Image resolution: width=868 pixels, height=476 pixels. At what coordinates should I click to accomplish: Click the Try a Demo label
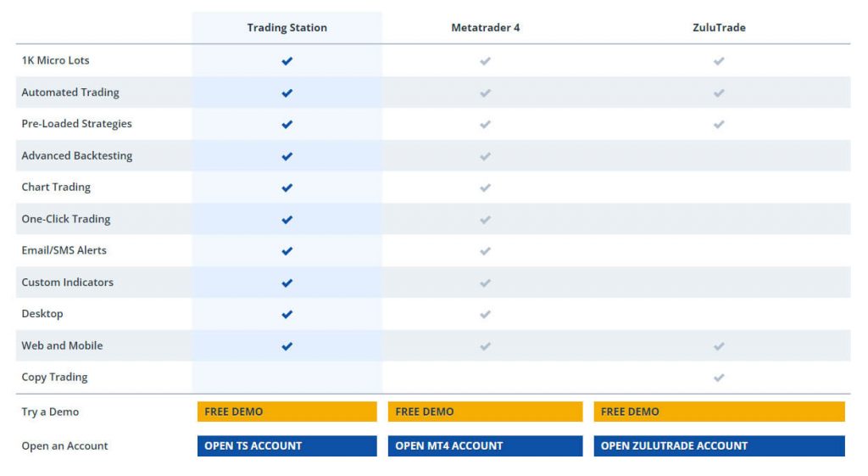[50, 412]
